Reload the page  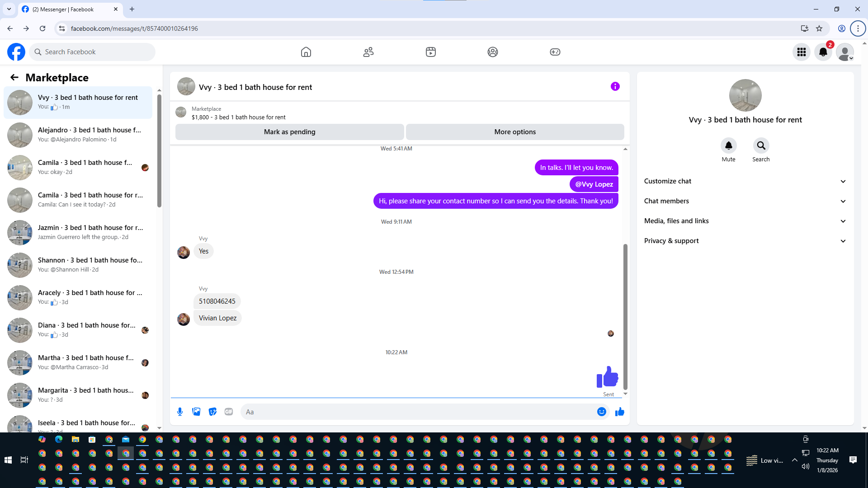(x=42, y=28)
